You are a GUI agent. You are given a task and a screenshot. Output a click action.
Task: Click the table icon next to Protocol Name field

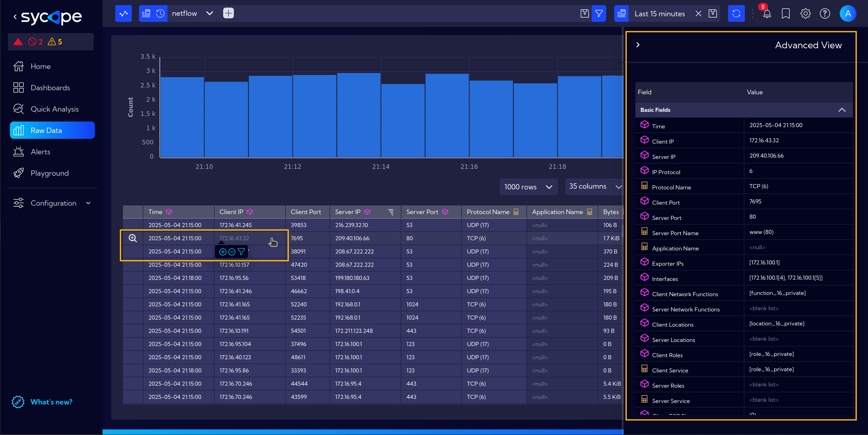coord(644,186)
